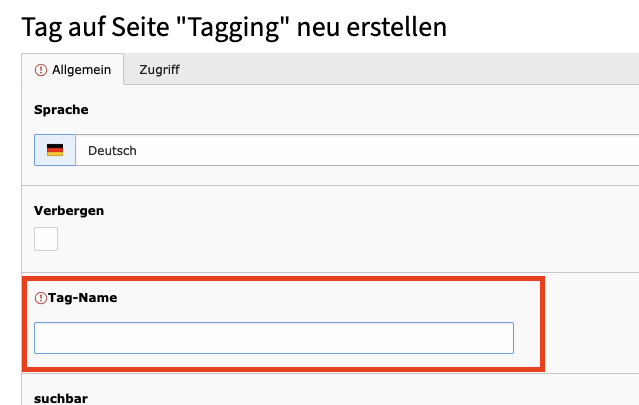
Task: Click the word "erstellen" in the title
Action: point(397,27)
